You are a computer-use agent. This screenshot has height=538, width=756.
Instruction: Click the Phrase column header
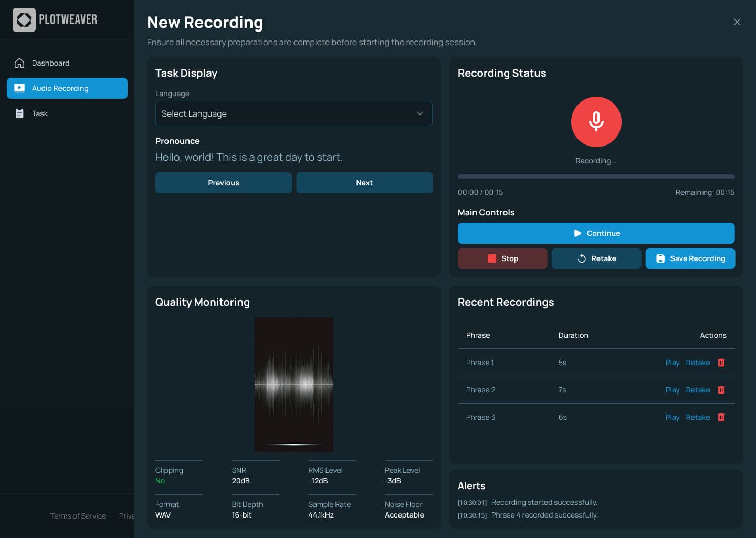click(x=478, y=335)
